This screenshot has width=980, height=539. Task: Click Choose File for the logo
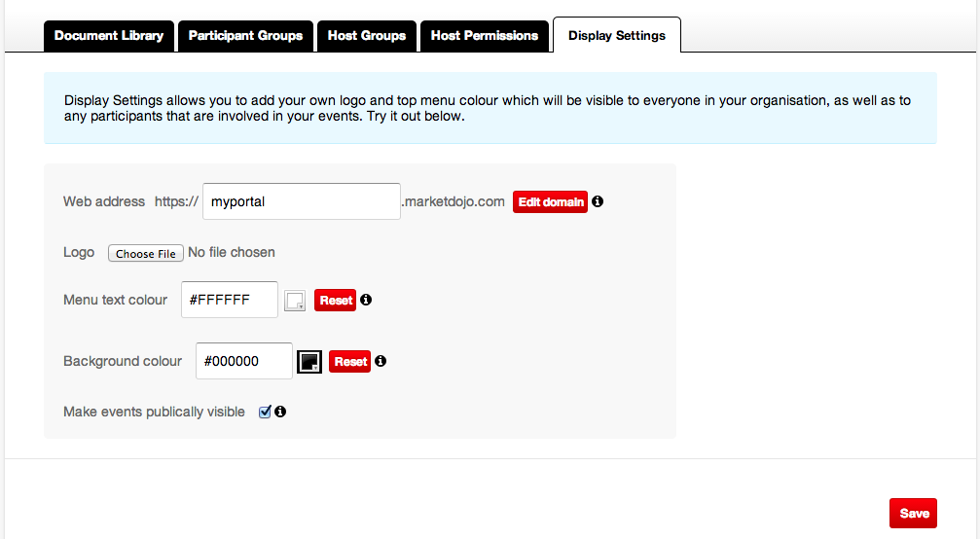[146, 253]
